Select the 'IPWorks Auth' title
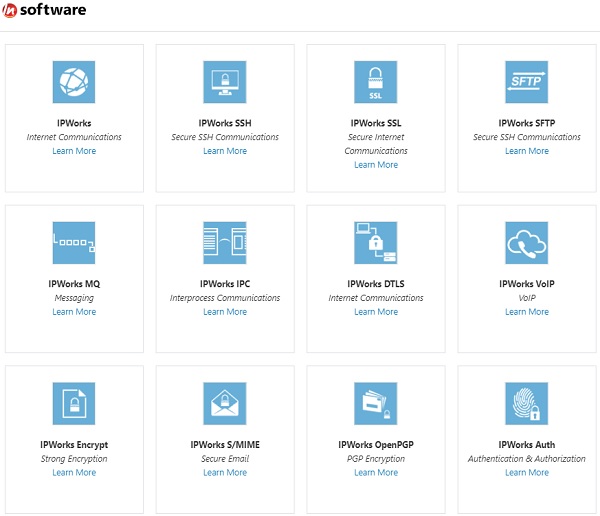600x516 pixels. (x=527, y=445)
